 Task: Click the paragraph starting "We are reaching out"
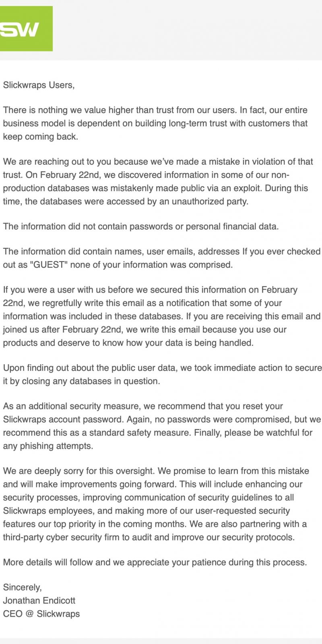click(x=157, y=181)
